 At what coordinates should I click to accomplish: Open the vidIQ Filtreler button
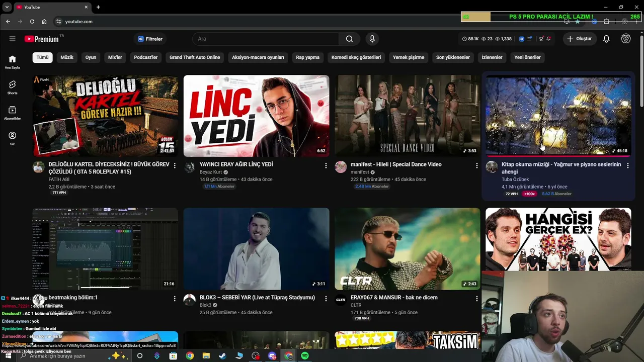[150, 39]
